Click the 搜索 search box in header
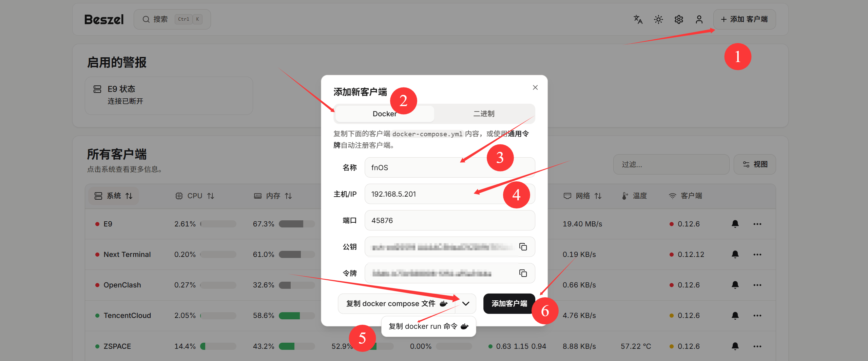Image resolution: width=868 pixels, height=361 pixels. pyautogui.click(x=172, y=19)
